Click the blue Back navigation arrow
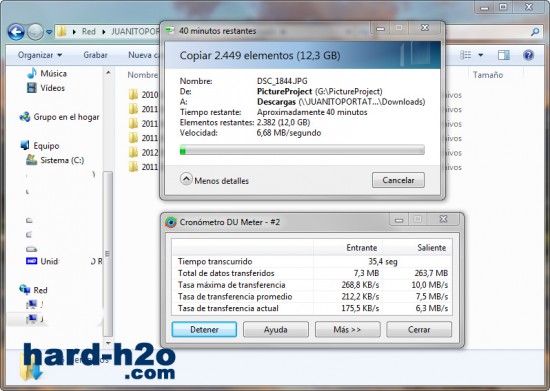This screenshot has width=550, height=391. click(x=16, y=32)
